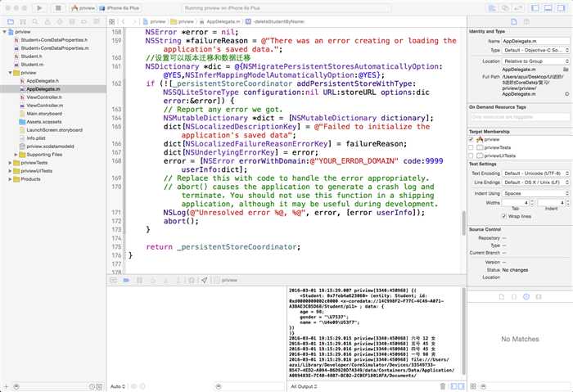The height and width of the screenshot is (392, 573).
Task: Go back in editor history
Action: [x=123, y=22]
